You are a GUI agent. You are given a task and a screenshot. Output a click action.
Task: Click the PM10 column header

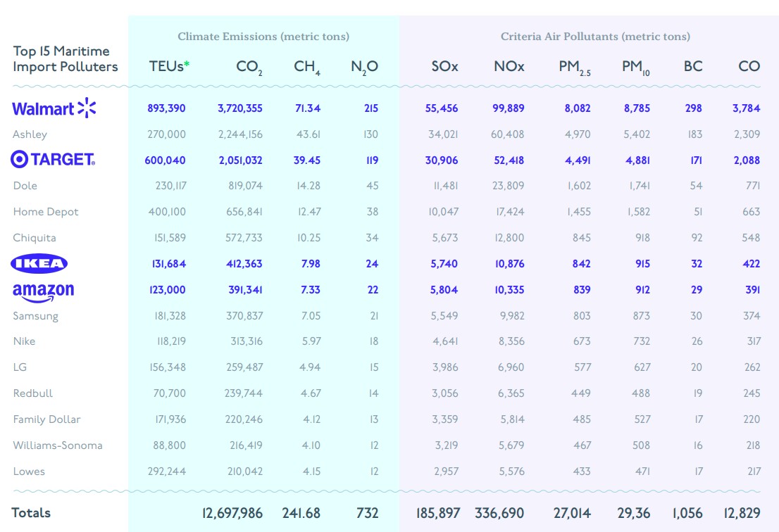tap(636, 67)
